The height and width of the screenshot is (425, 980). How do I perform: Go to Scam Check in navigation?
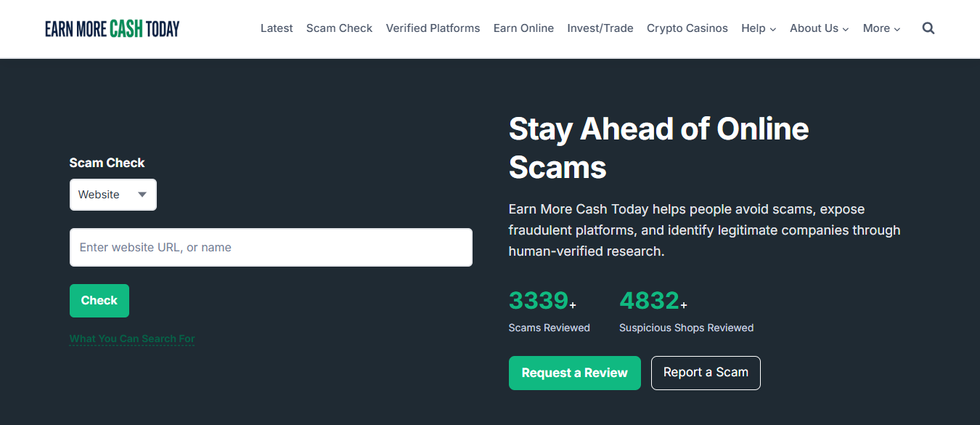coord(339,28)
